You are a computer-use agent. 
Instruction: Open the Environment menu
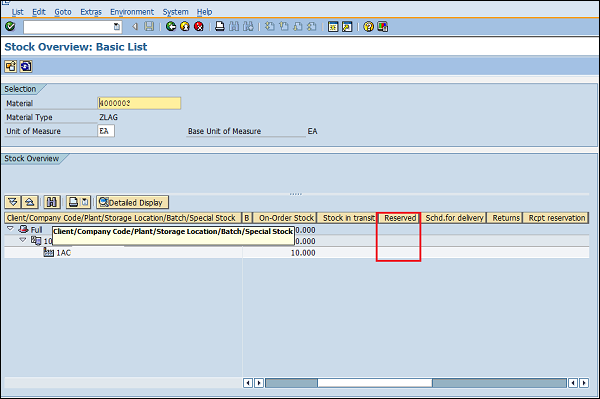click(x=132, y=12)
